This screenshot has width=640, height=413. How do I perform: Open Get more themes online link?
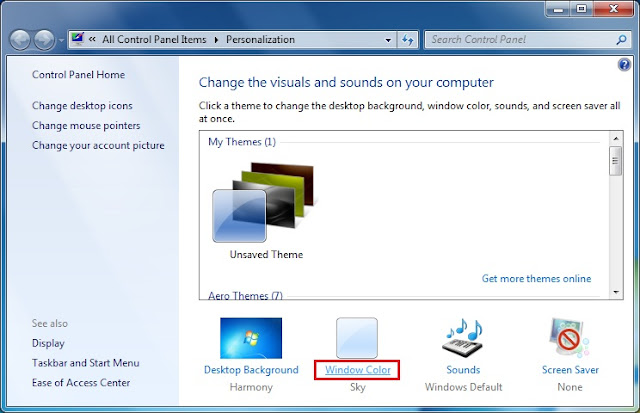pyautogui.click(x=536, y=278)
